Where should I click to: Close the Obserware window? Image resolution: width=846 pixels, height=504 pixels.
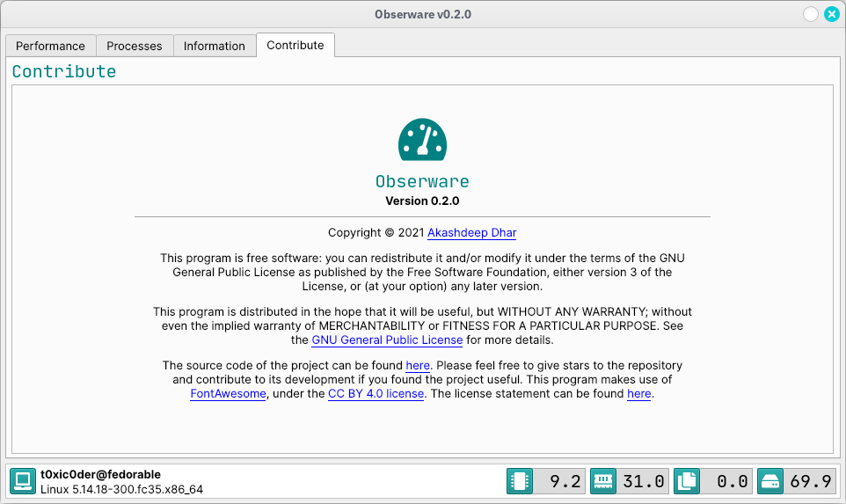[x=831, y=15]
